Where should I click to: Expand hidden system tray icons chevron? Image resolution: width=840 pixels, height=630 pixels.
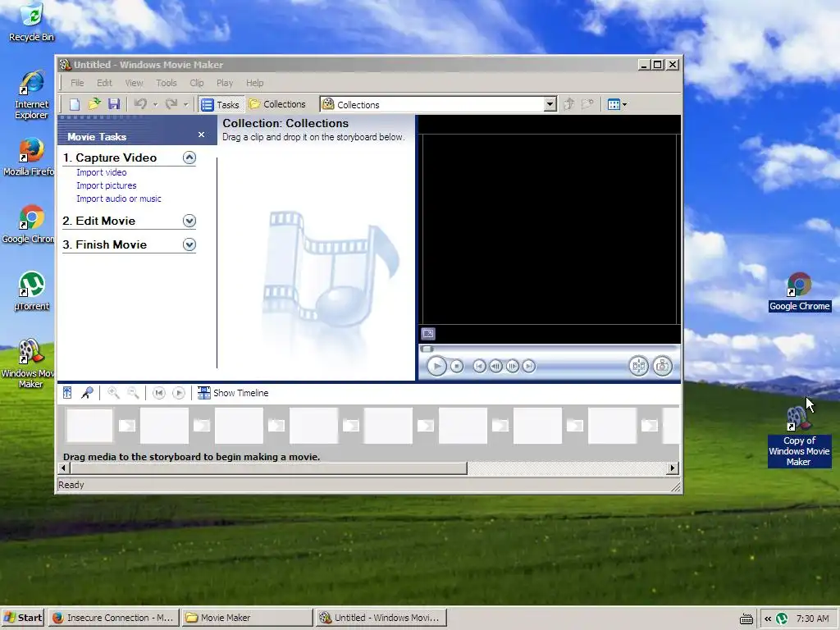tap(767, 619)
